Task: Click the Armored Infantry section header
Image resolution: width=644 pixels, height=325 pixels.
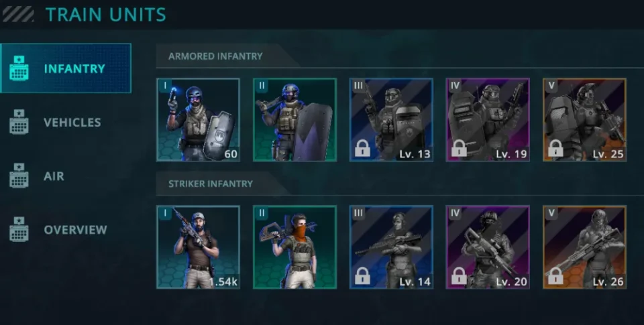Action: (x=215, y=56)
